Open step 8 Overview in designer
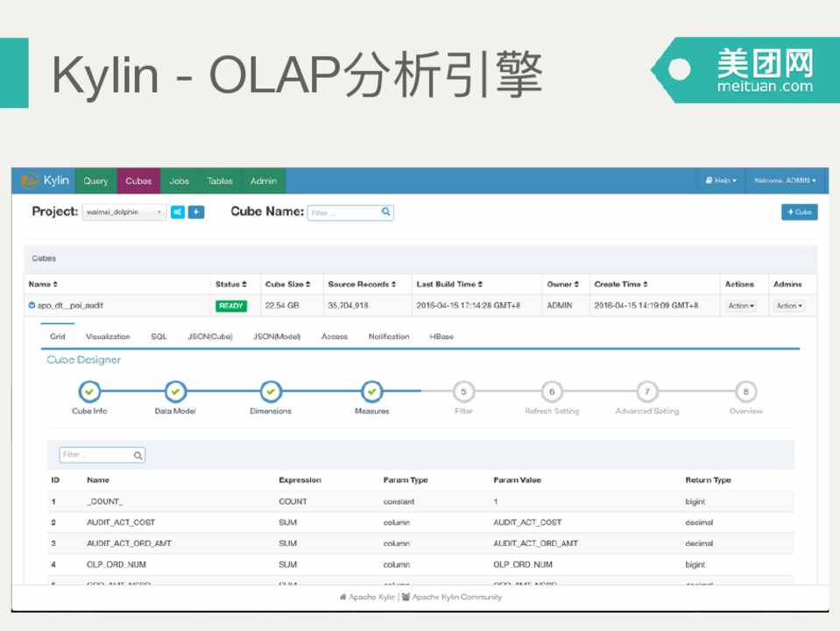 tap(745, 392)
